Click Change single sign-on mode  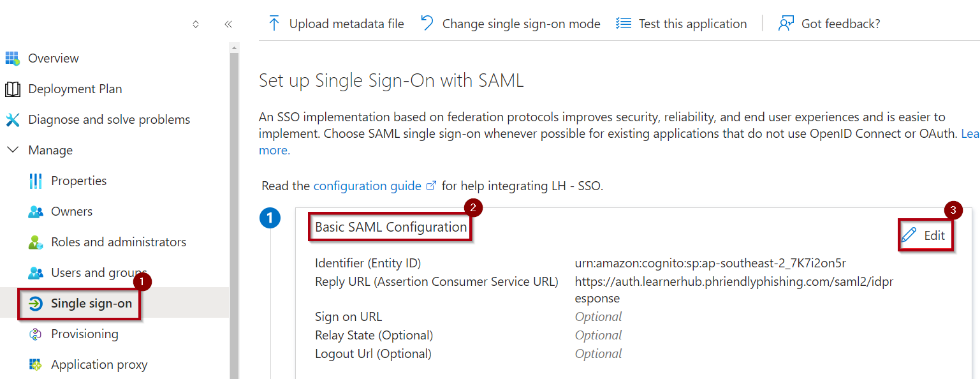tap(511, 24)
